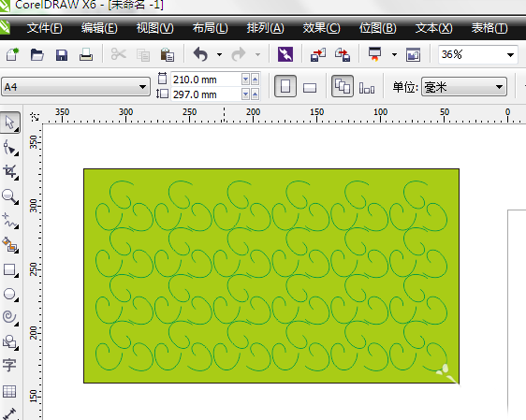
Task: Open the welcome screen icon
Action: tap(413, 54)
